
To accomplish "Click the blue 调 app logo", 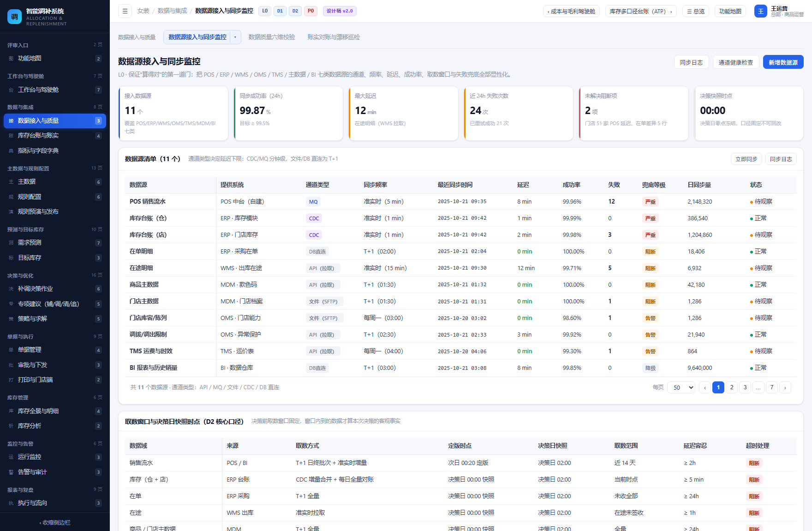I will (x=15, y=17).
